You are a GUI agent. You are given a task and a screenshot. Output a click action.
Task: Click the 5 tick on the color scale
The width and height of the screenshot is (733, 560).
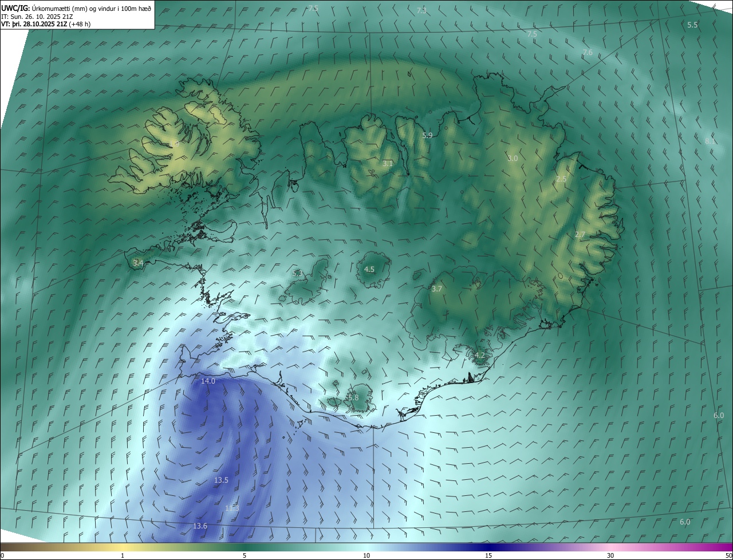245,556
